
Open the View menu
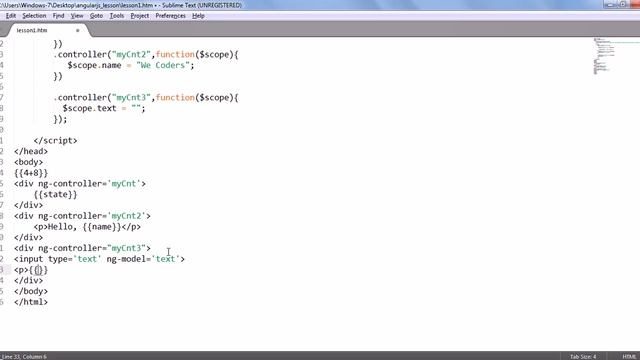(x=77, y=16)
